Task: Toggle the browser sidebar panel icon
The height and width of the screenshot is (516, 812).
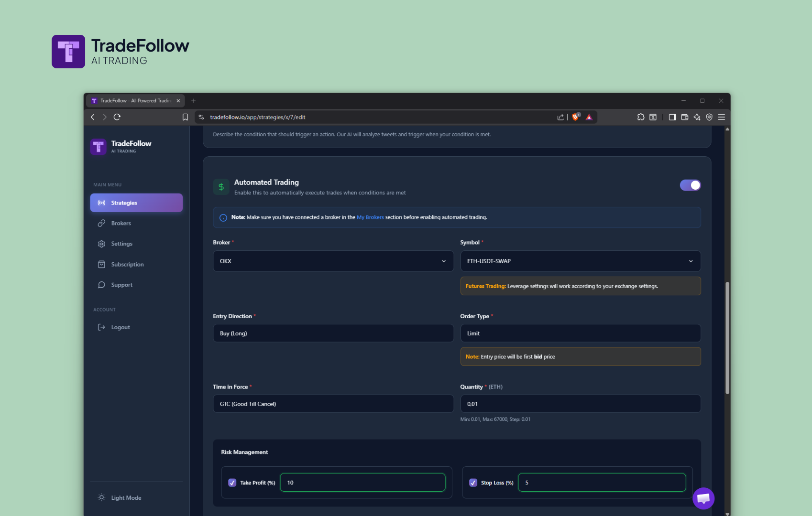Action: pyautogui.click(x=672, y=117)
